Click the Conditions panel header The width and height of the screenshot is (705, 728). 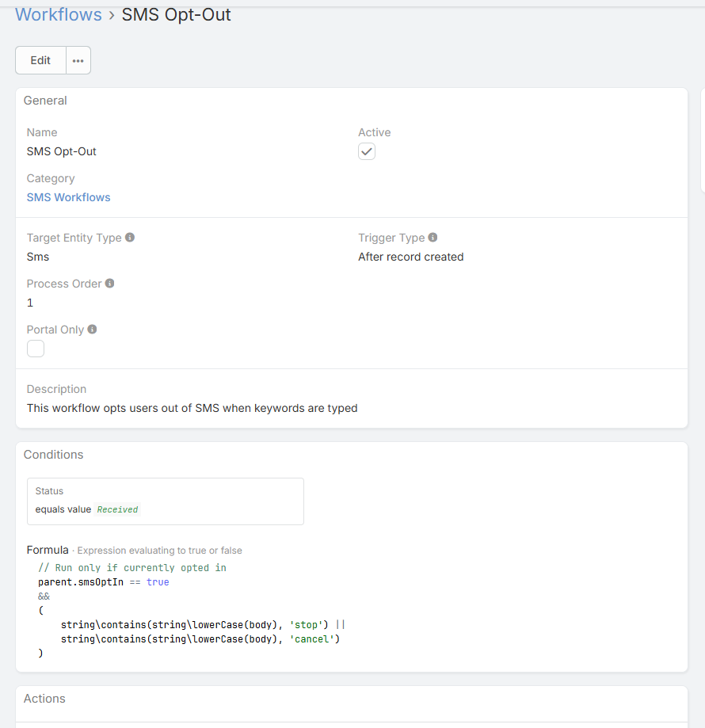[x=53, y=455]
